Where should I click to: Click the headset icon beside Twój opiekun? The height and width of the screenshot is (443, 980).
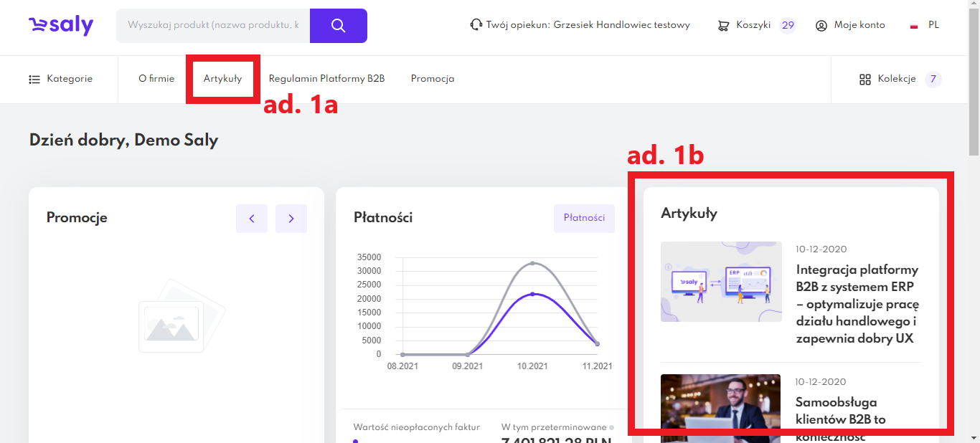pos(476,25)
